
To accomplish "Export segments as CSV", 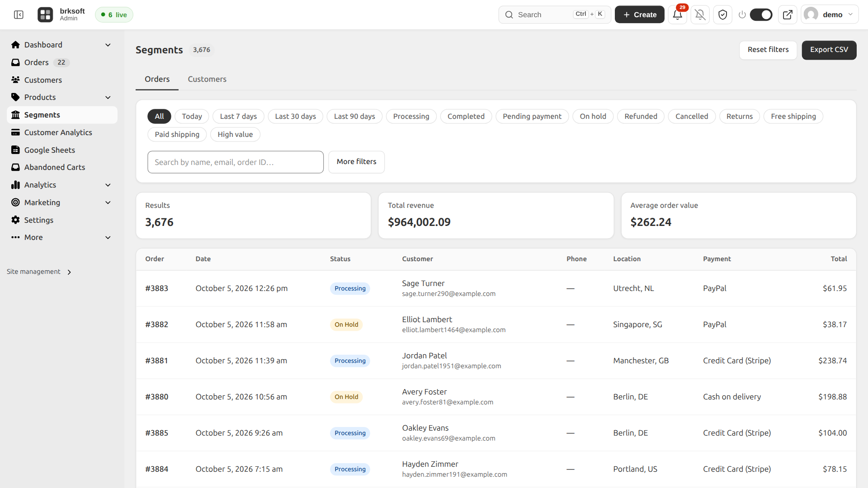I will tap(829, 50).
